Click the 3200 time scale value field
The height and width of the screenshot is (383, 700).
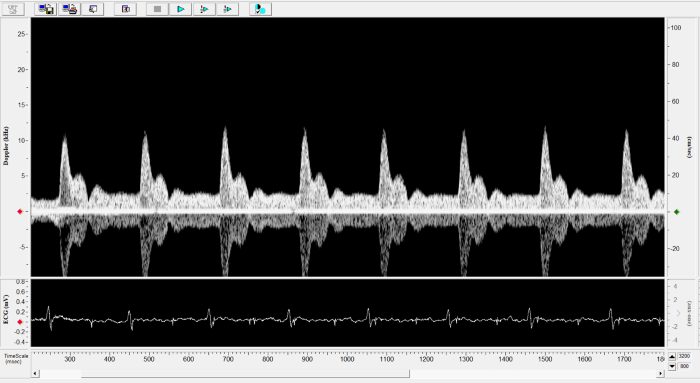tap(684, 357)
